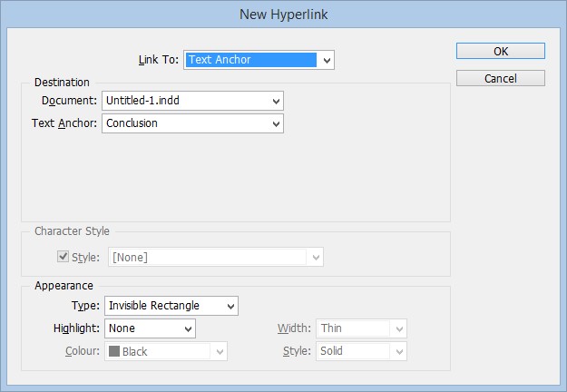Toggle the Character Style checkbox
This screenshot has width=567, height=392.
[63, 257]
